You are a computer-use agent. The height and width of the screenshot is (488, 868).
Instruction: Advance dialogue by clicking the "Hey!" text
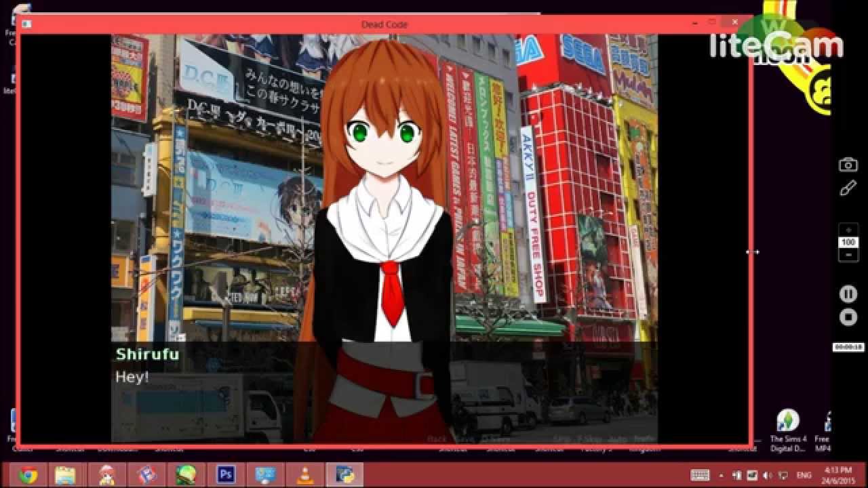[132, 378]
